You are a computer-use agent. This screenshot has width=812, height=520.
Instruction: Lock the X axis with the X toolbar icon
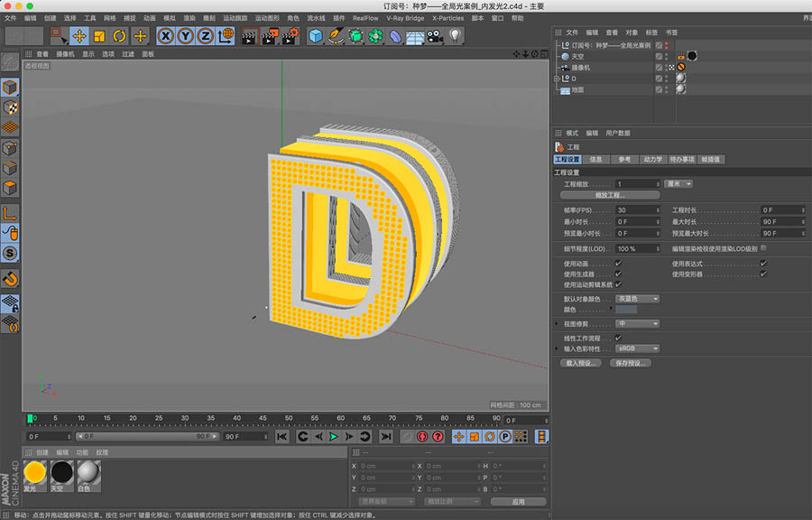coord(166,35)
